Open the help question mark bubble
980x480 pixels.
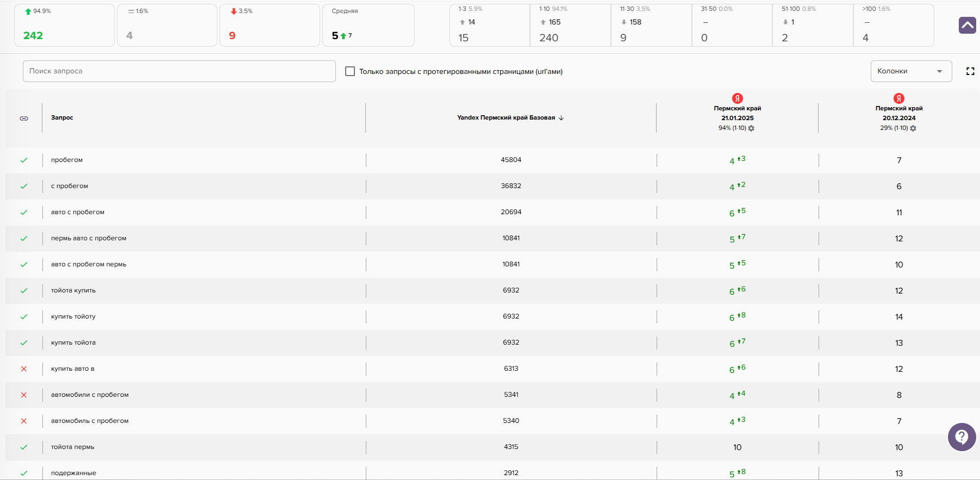click(962, 437)
